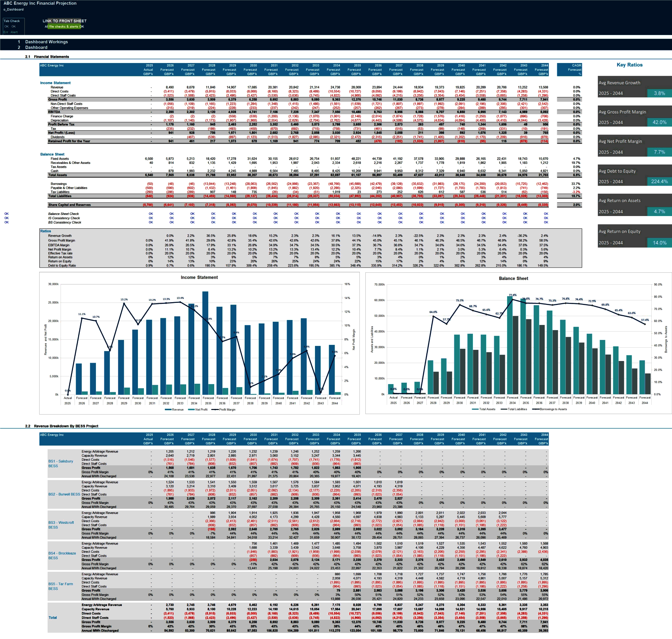Click the Total Liabilities legend icon

tap(504, 409)
